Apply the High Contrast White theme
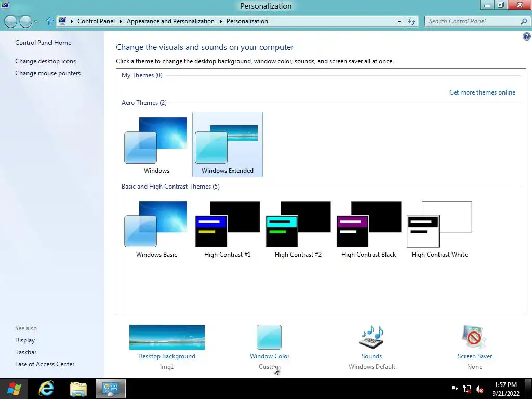Viewport: 532px width, 399px height. 440,228
